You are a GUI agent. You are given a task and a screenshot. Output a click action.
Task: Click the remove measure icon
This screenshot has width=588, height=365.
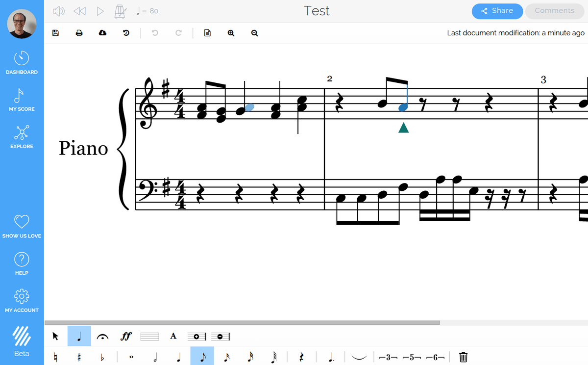[220, 336]
